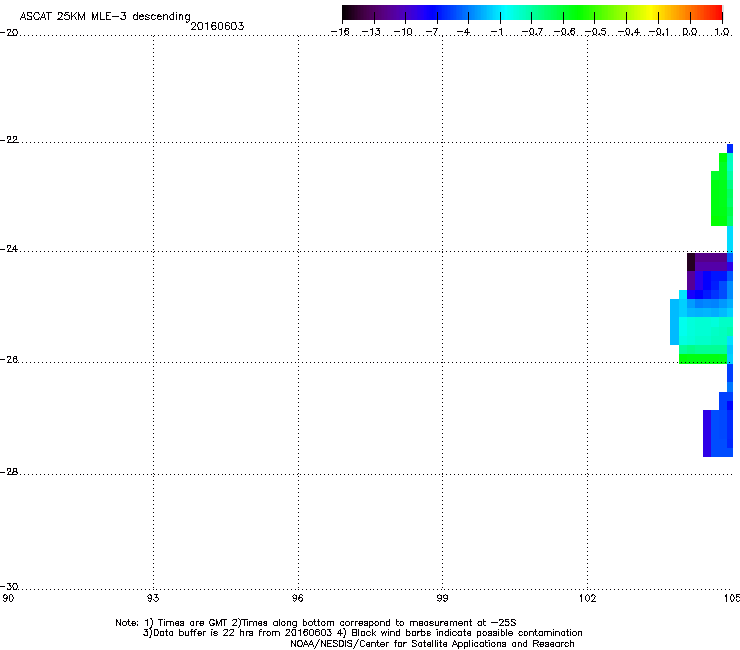
Task: Click the colorbar label '1.0'
Action: (722, 32)
